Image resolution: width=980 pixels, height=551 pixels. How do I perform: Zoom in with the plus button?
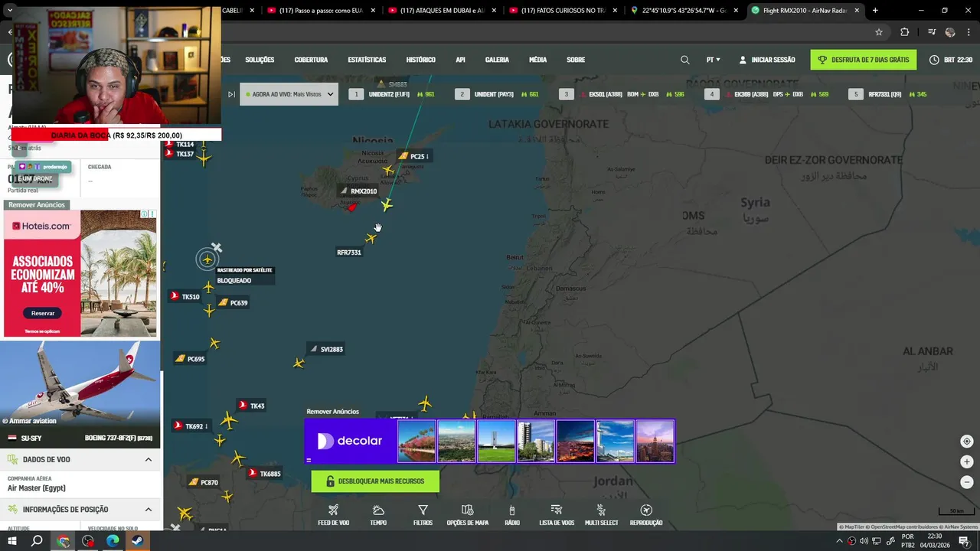pos(966,461)
